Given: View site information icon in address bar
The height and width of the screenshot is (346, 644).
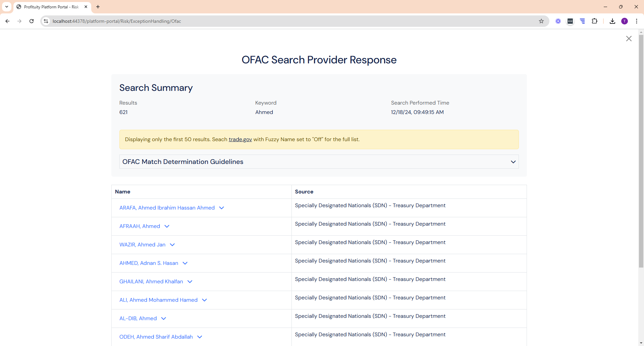Looking at the screenshot, I should [x=46, y=21].
